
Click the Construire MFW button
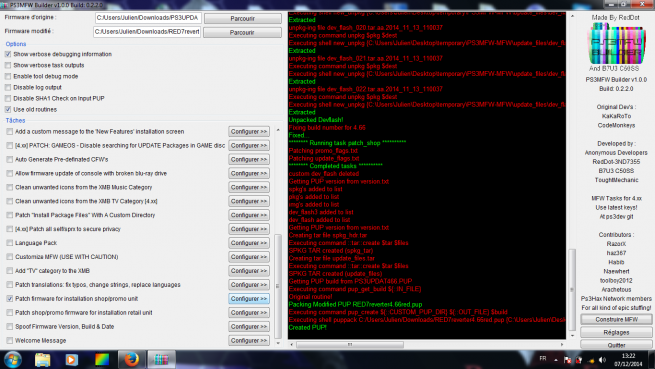click(x=616, y=319)
